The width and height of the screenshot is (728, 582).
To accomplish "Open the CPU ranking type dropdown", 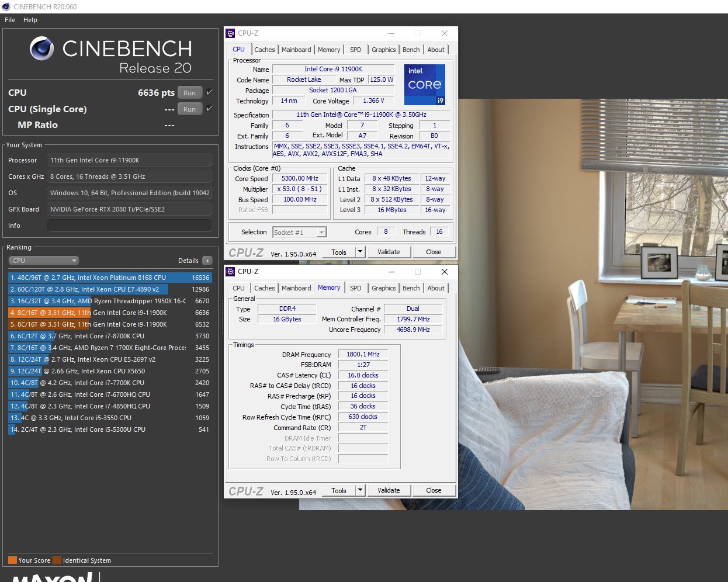I will pyautogui.click(x=44, y=261).
